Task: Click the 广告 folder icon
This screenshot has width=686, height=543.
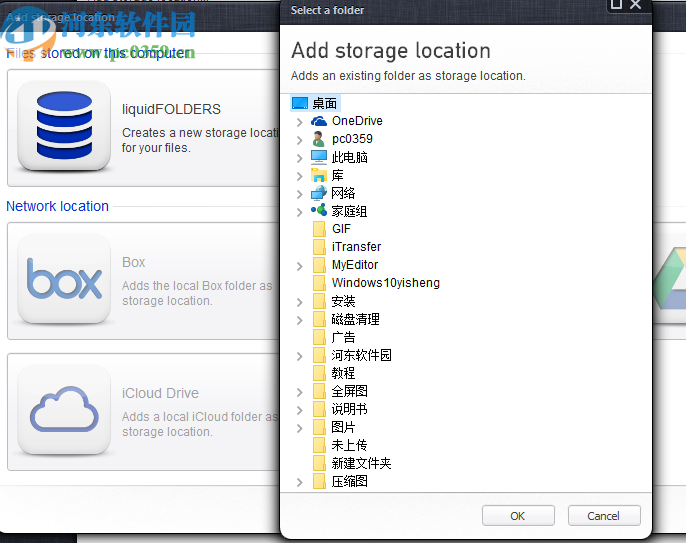Action: pos(319,337)
